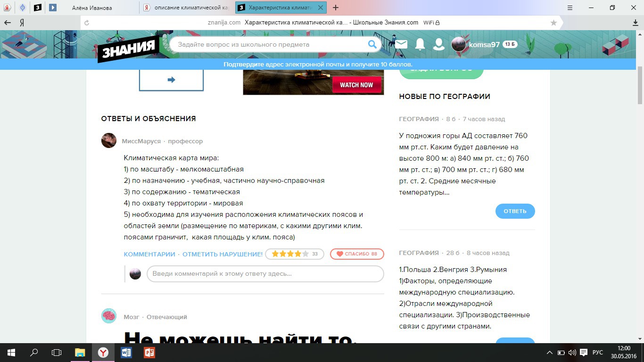Focus the comment input for this answer
Image resolution: width=644 pixels, height=362 pixels.
(x=265, y=274)
